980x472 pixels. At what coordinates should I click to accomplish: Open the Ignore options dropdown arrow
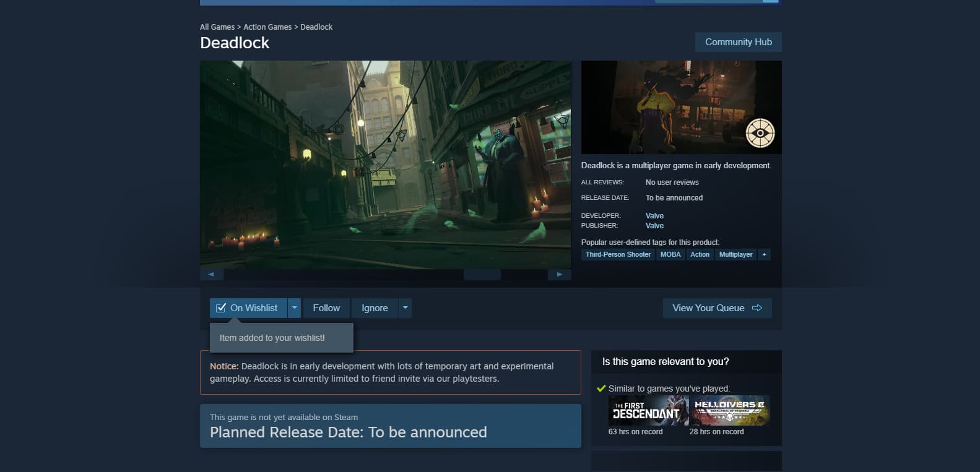pos(405,308)
